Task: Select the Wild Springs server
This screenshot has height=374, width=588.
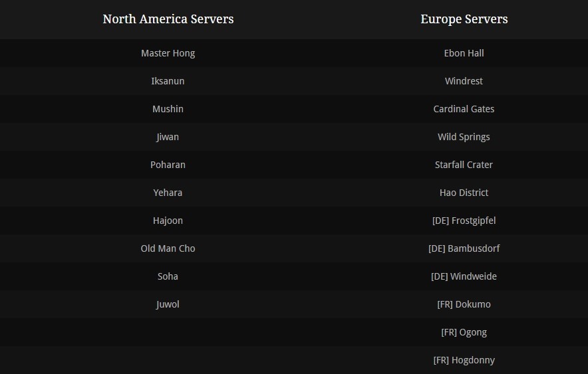Action: click(464, 137)
